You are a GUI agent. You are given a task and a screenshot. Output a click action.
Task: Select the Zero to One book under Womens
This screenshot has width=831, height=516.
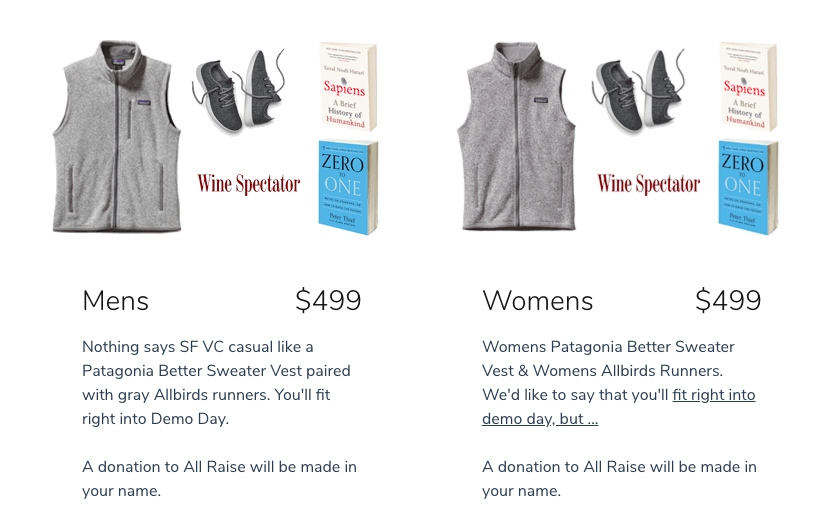[746, 187]
